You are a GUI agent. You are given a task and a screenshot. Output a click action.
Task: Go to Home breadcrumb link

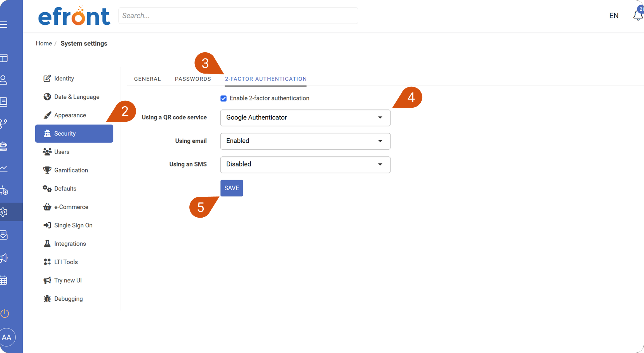tap(44, 43)
